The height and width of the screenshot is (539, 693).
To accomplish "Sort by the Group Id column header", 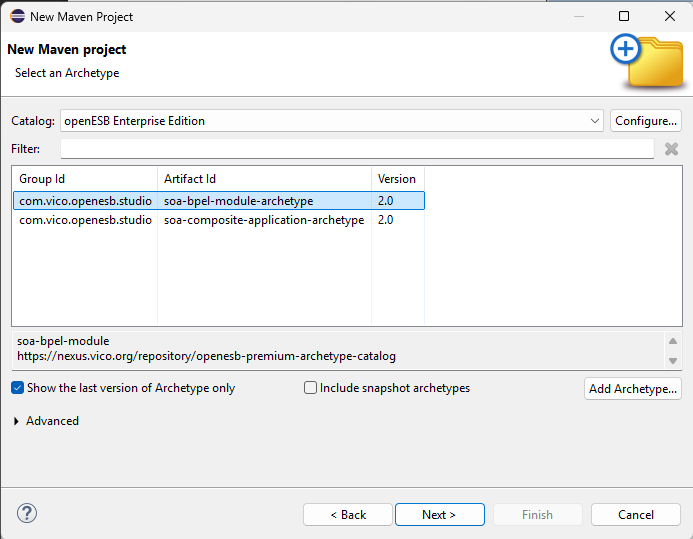I will coord(85,179).
